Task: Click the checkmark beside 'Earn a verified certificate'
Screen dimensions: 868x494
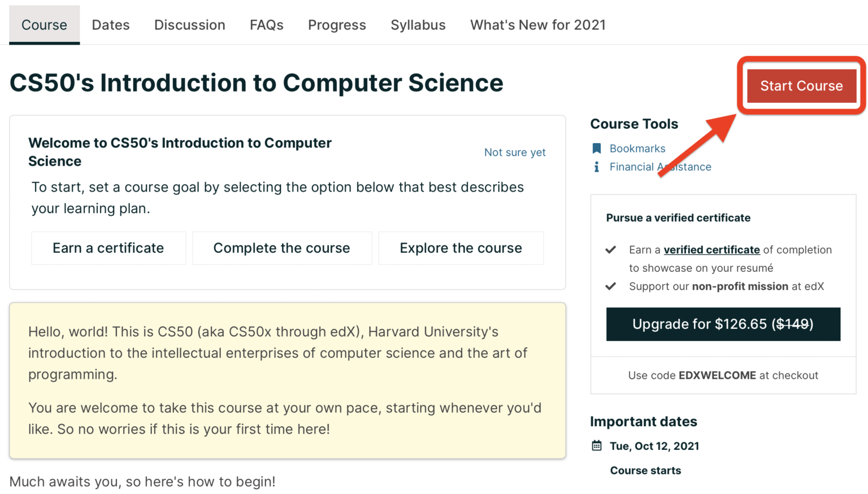Action: click(611, 249)
